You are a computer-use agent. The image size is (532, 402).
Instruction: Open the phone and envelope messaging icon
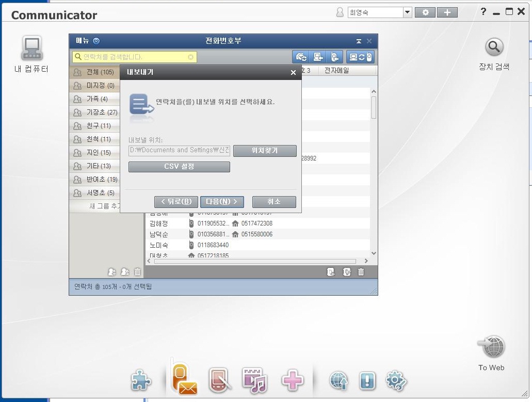point(184,378)
